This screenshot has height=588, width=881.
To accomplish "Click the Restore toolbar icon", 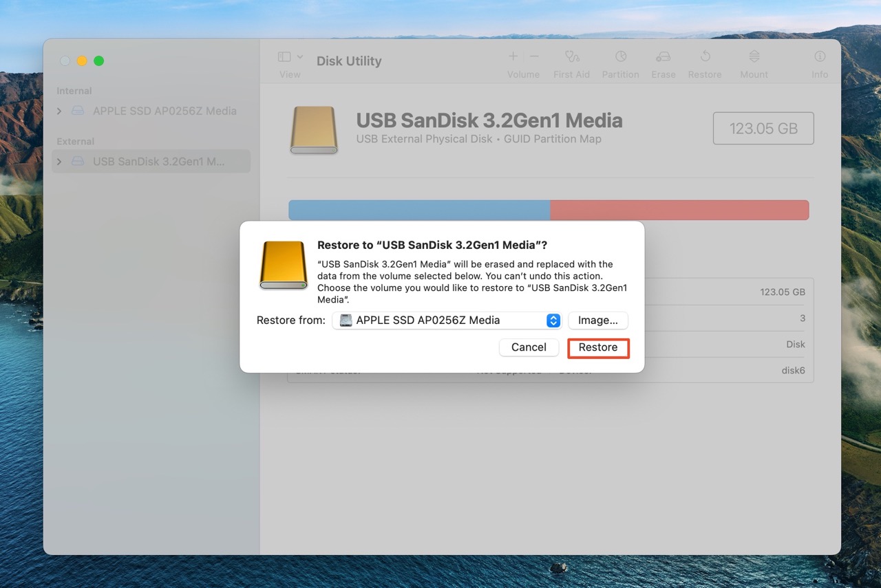I will point(705,56).
